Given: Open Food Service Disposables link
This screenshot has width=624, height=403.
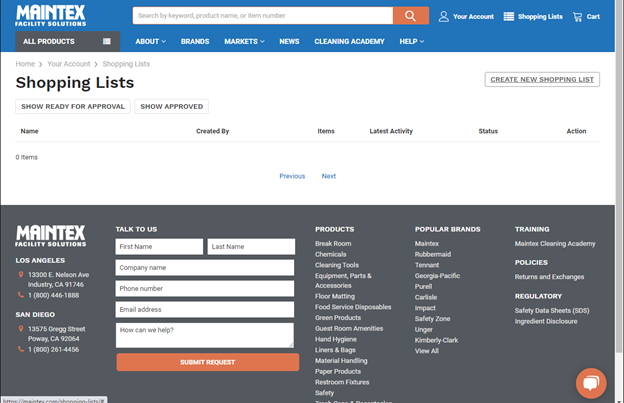Looking at the screenshot, I should click(x=353, y=307).
